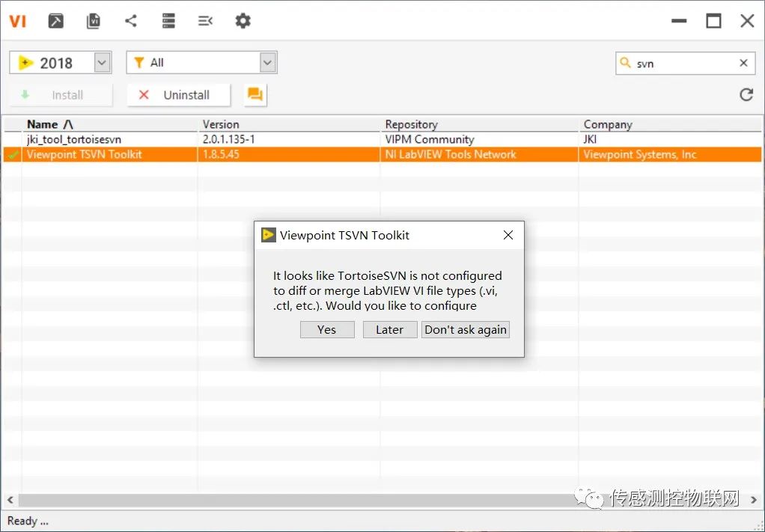Click the collapse list lines icon
This screenshot has height=532, width=765.
click(205, 21)
